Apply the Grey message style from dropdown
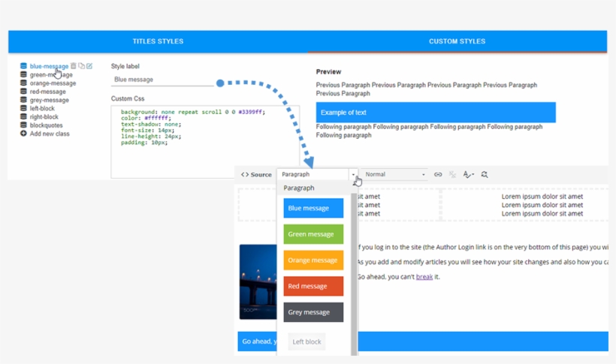Screen dimensions: 616x364 313,312
